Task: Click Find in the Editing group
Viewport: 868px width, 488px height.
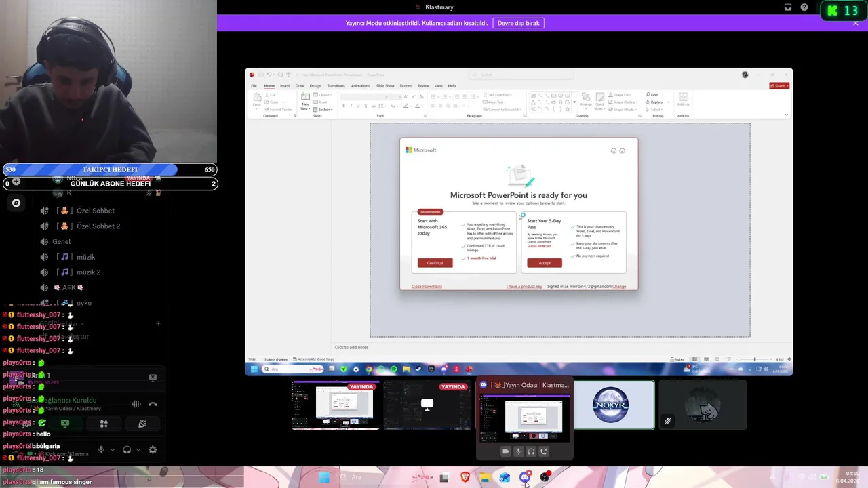Action: point(652,96)
